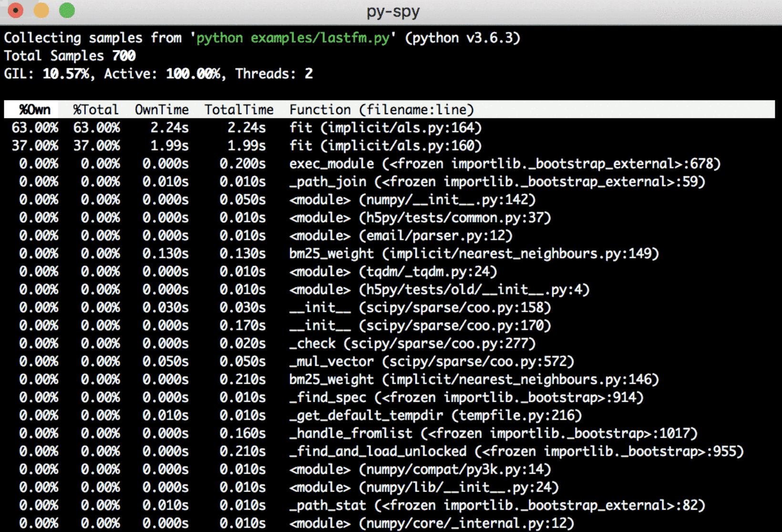Select the <module> (h5py/tests/common.py:37) row
Image resolution: width=782 pixels, height=532 pixels.
coord(390,218)
